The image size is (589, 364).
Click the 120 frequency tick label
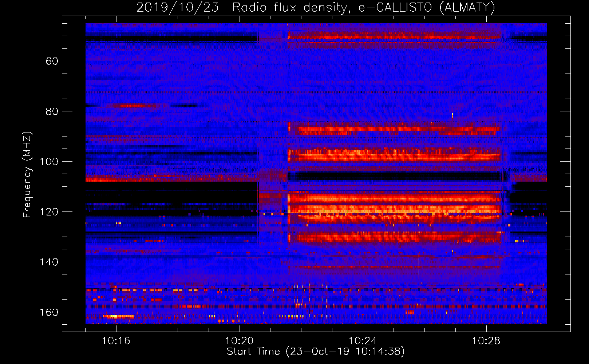click(49, 212)
